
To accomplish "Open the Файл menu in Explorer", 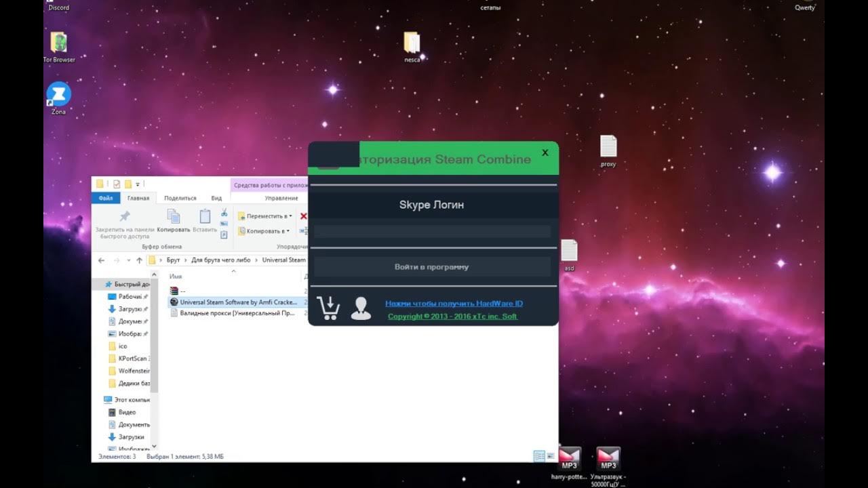I will point(106,198).
